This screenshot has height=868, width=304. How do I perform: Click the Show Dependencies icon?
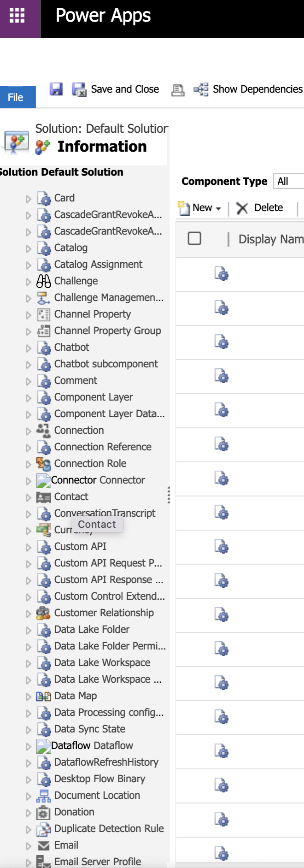pos(201,89)
